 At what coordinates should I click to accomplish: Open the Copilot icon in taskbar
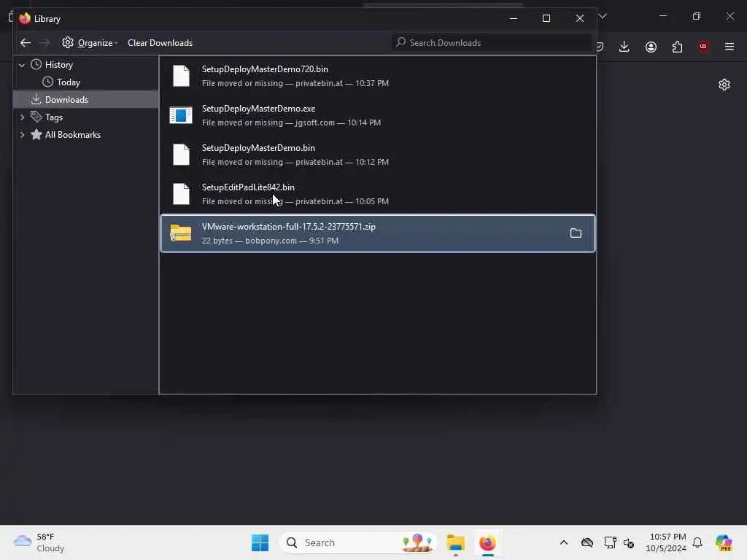click(723, 542)
